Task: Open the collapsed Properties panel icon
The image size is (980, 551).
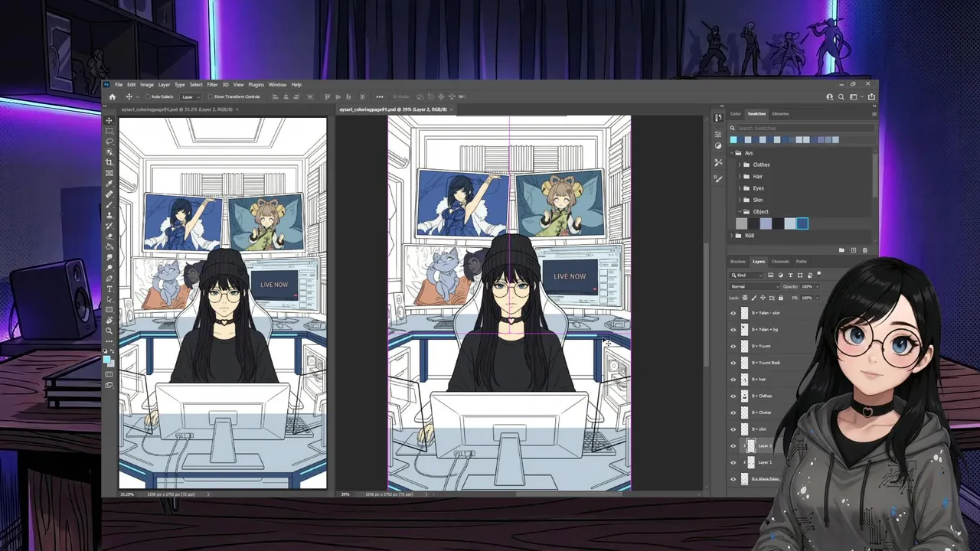Action: click(718, 134)
